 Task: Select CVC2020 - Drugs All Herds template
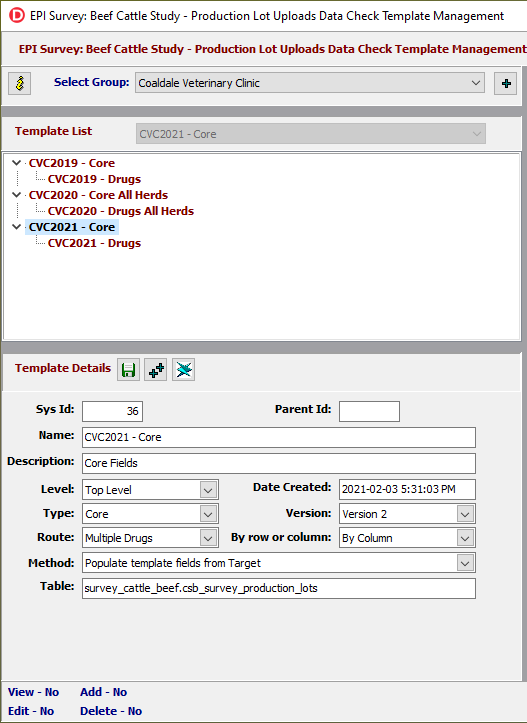pos(121,211)
